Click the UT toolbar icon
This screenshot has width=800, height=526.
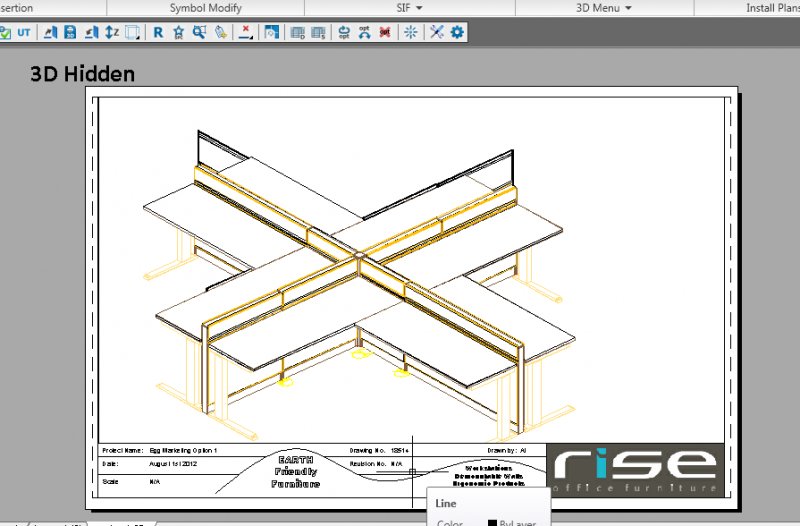tap(23, 33)
